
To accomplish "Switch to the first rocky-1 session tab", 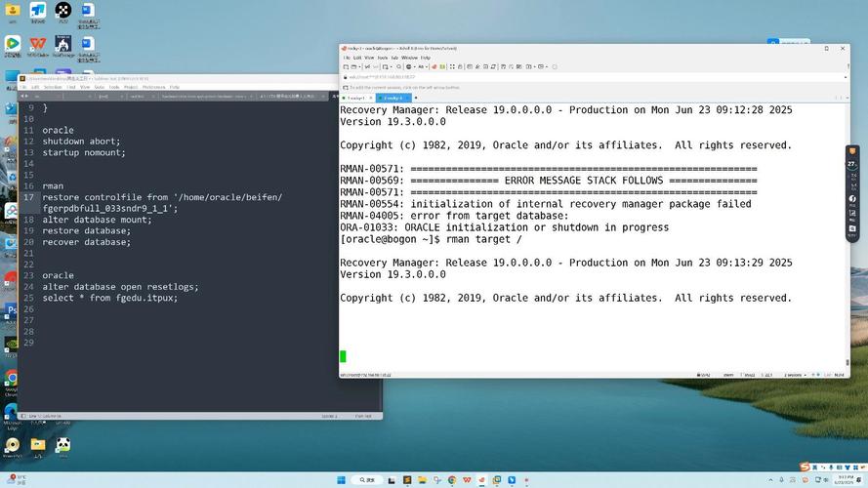I will (356, 98).
